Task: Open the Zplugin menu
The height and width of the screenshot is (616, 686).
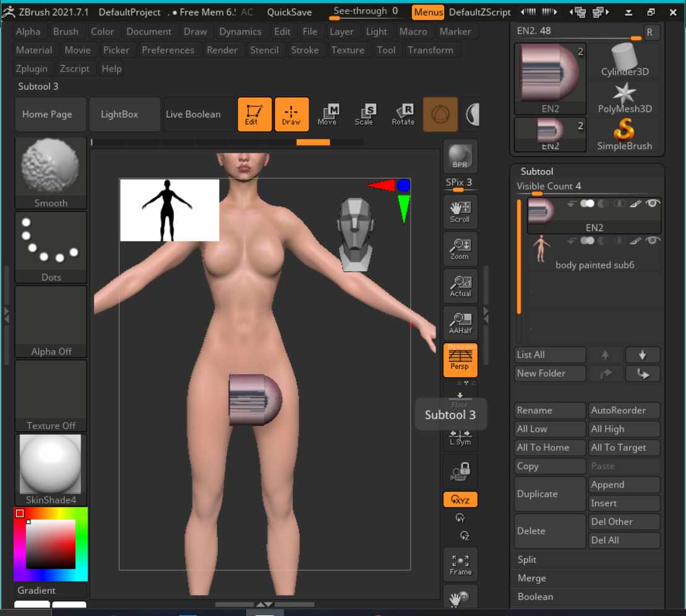Action: click(x=35, y=69)
